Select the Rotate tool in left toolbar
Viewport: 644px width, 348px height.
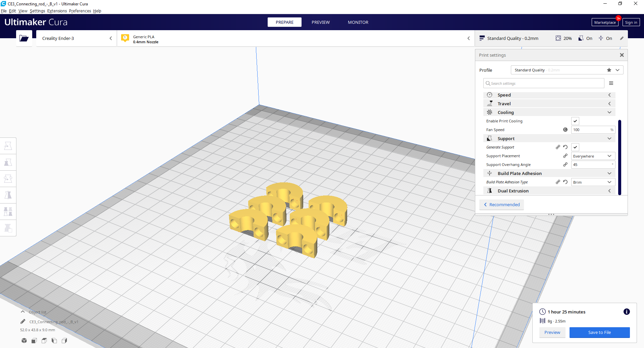click(x=8, y=179)
